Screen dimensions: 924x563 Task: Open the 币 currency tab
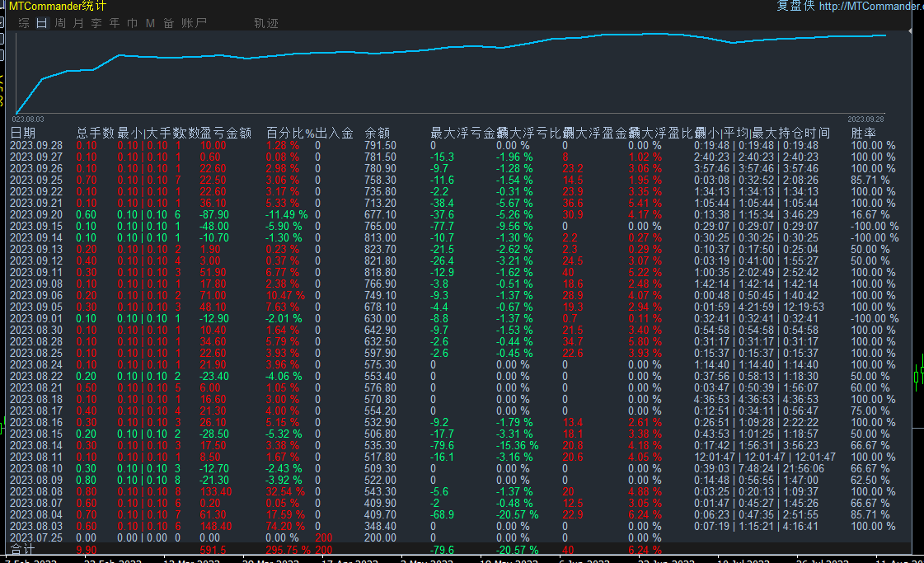(x=133, y=23)
